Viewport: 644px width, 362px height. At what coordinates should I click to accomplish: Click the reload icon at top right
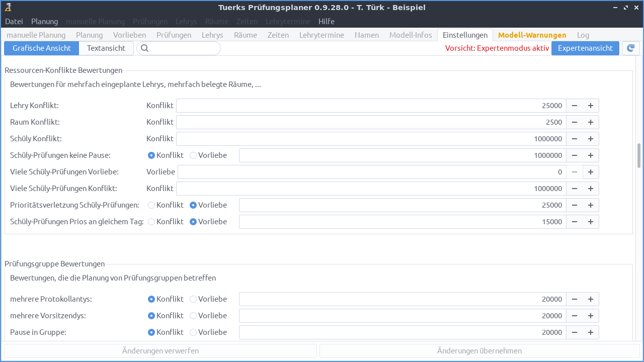click(630, 48)
